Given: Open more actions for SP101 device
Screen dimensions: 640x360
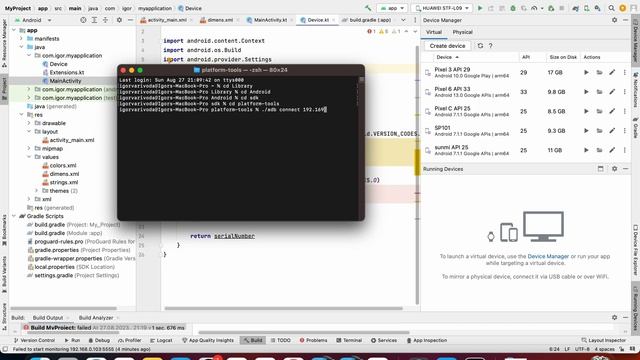Looking at the screenshot, I should 624,131.
